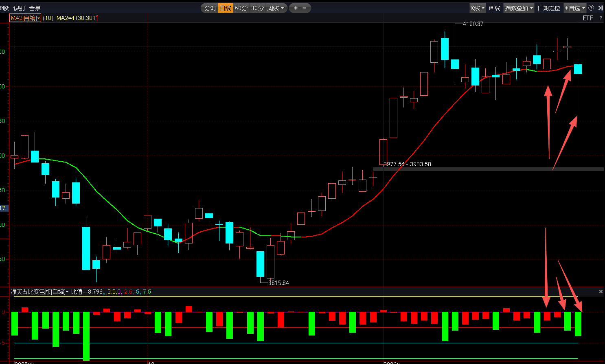
Task: Zoom out chart with minus button
Action: click(305, 8)
